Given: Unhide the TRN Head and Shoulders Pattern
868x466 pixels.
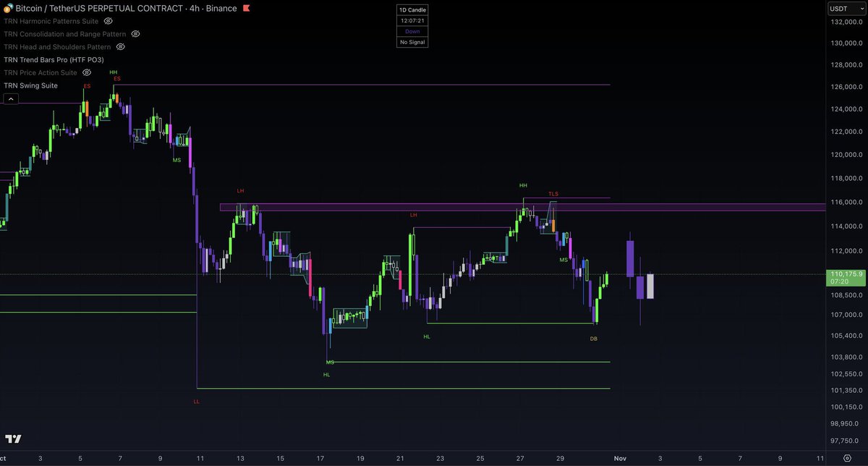Looking at the screenshot, I should pyautogui.click(x=121, y=47).
